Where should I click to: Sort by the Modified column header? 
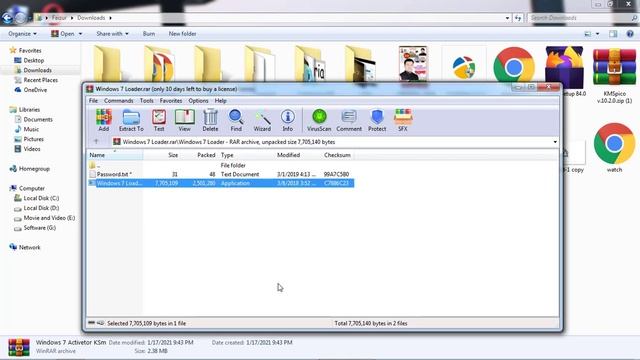coord(298,155)
